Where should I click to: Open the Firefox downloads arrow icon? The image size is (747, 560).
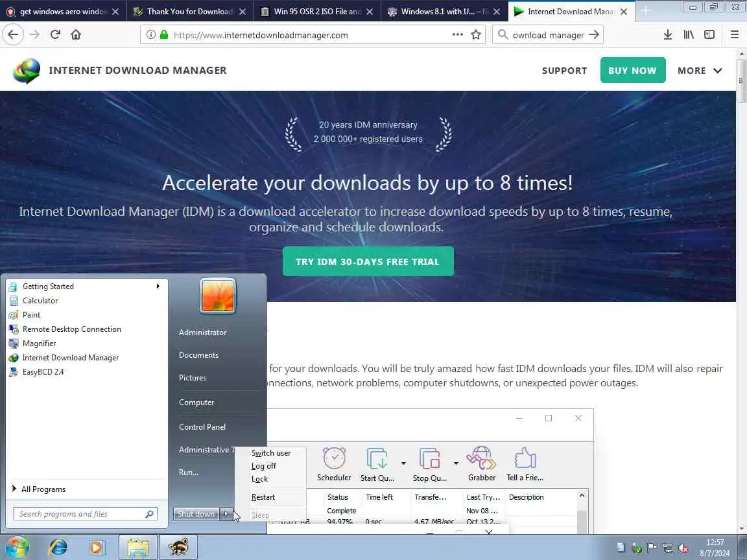point(667,34)
